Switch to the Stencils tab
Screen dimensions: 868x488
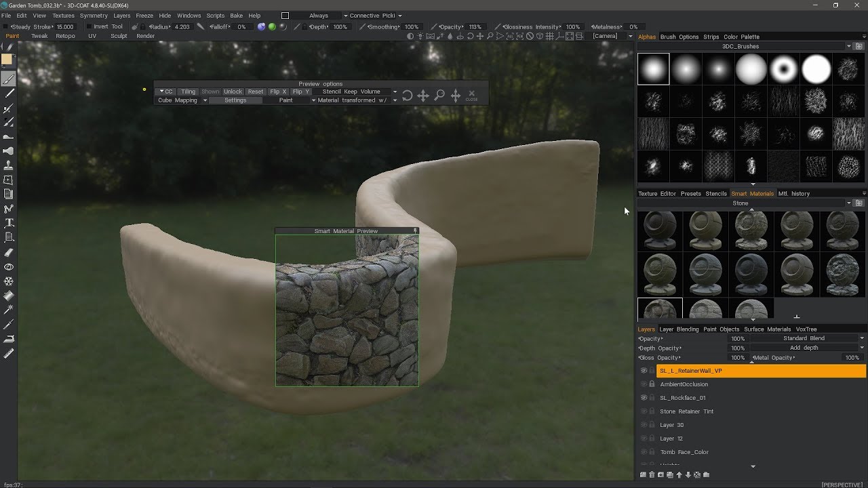716,194
